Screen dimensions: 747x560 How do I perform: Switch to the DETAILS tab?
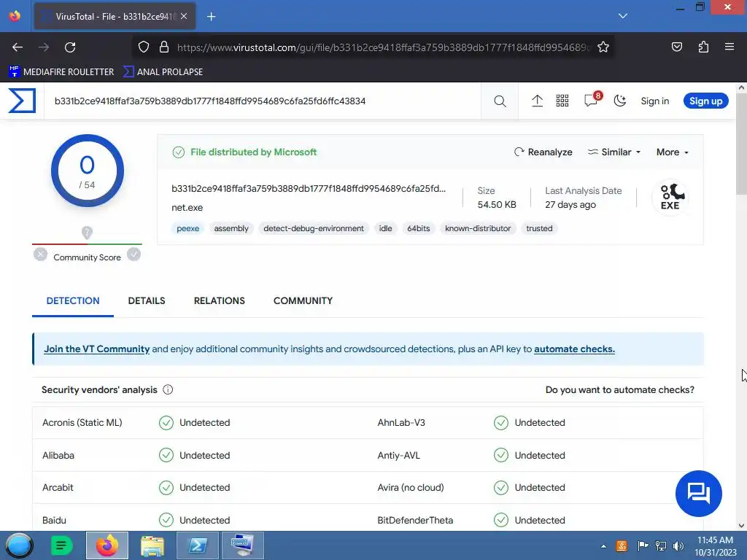[146, 300]
